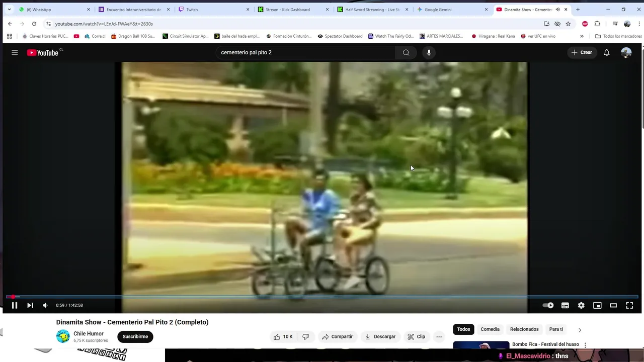Click the Descargar download button

pos(380,337)
